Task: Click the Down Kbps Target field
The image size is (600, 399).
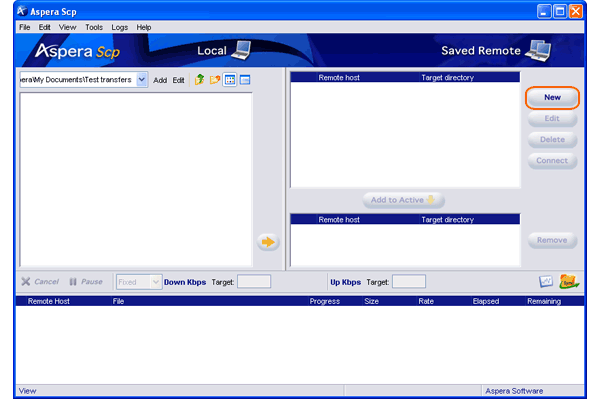Action: (x=254, y=282)
